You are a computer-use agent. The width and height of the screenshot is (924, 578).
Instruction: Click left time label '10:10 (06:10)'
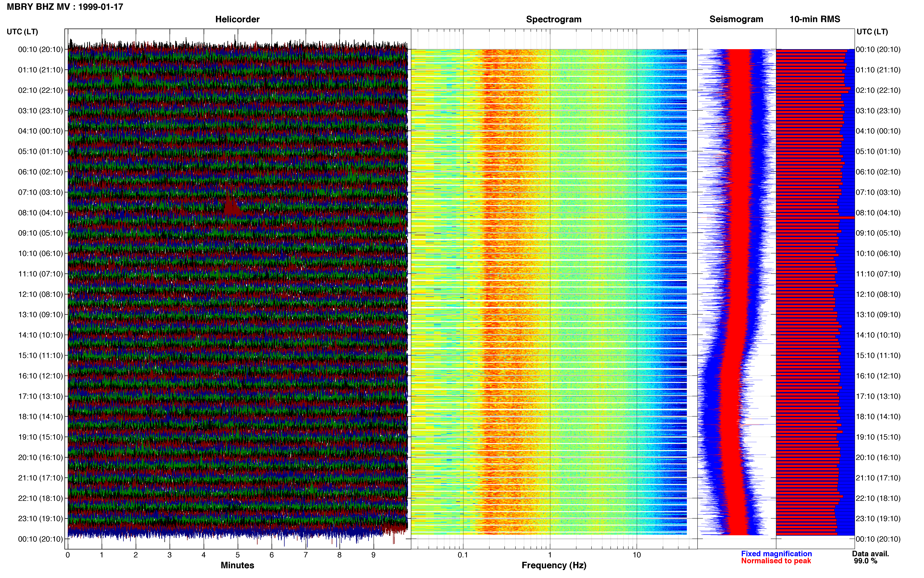(x=41, y=253)
